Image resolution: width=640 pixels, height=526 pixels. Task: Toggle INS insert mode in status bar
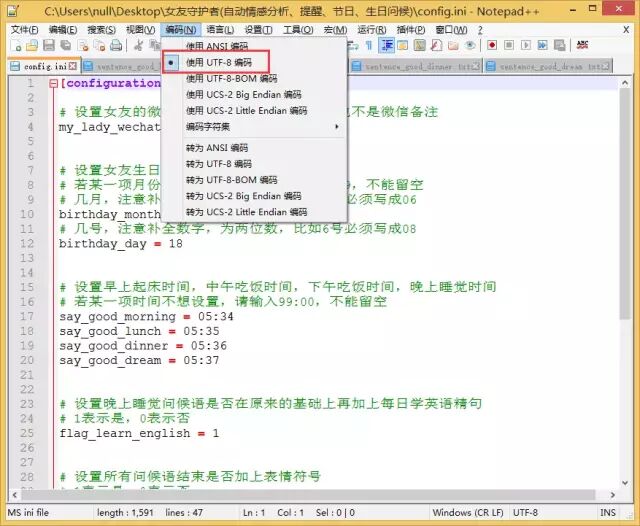(607, 513)
